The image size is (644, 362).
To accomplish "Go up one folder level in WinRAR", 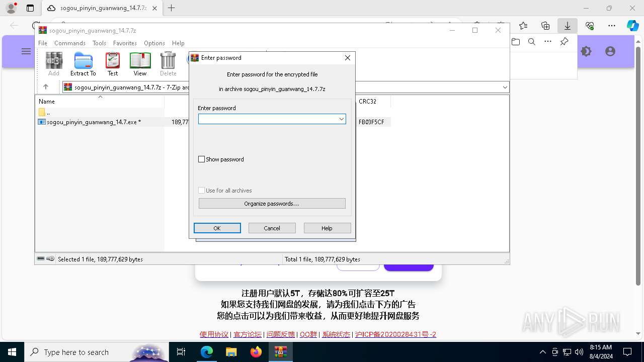I will tap(46, 87).
